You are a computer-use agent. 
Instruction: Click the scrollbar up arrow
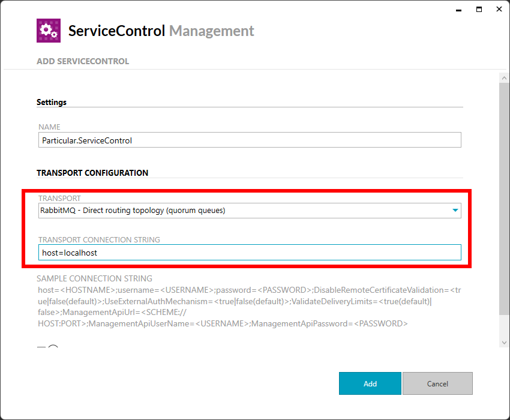[x=504, y=78]
